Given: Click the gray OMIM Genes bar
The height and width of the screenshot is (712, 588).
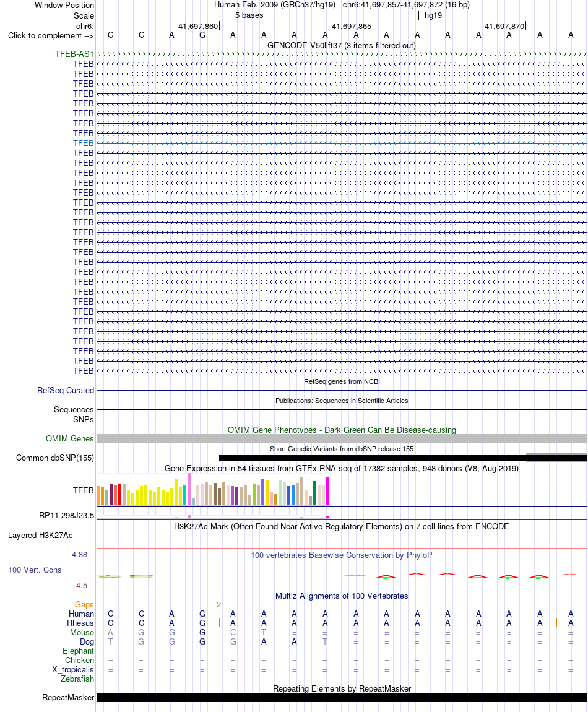Looking at the screenshot, I should [x=342, y=438].
